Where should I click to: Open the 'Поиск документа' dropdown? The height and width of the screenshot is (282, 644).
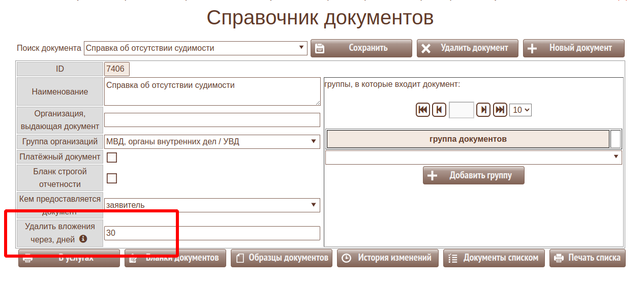195,48
